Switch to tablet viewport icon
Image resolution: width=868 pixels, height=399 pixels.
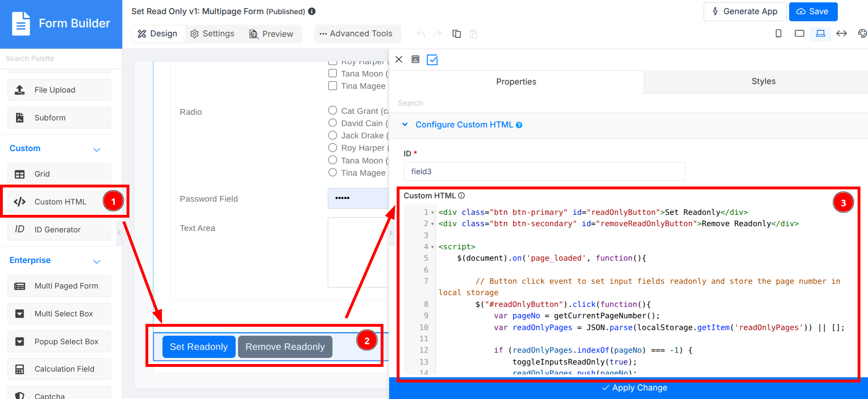point(800,34)
